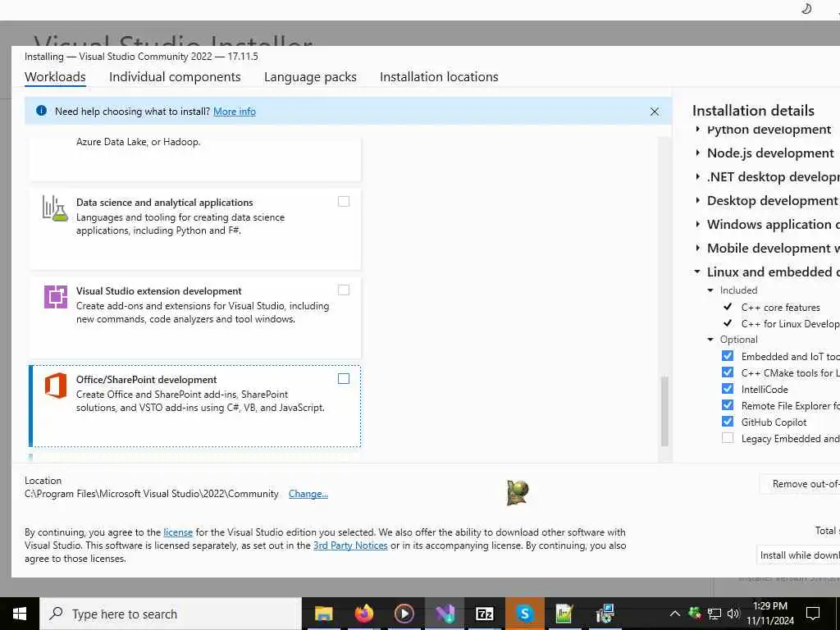Screen dimensions: 840x630
Task: Expand .NET desktop development details
Action: point(697,176)
